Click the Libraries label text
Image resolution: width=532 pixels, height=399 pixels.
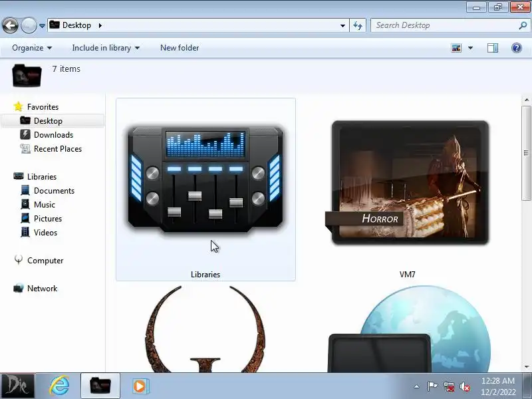click(205, 275)
